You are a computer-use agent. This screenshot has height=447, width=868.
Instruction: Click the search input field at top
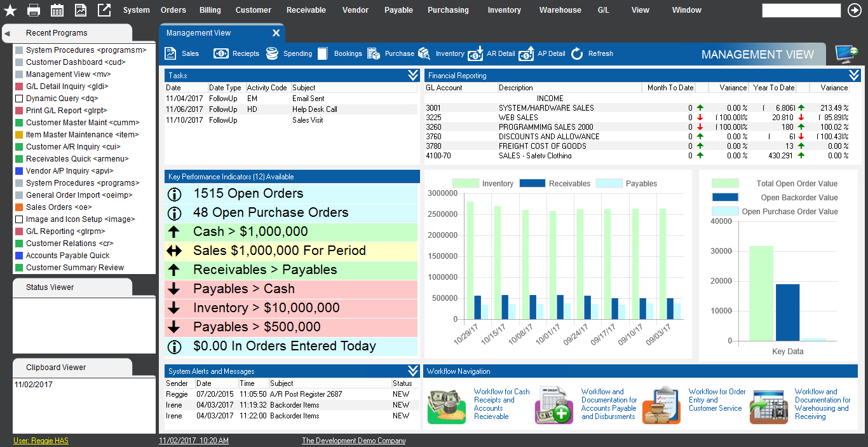click(801, 10)
